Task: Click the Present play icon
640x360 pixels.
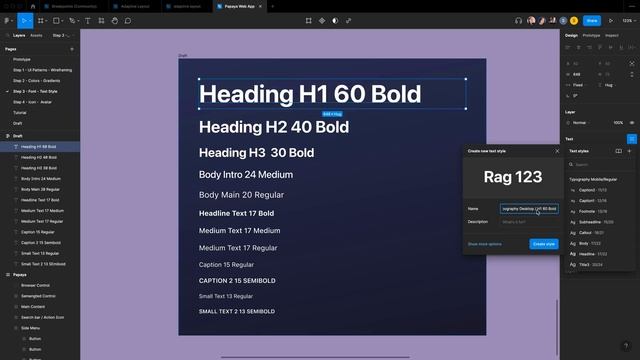Action: click(x=611, y=21)
